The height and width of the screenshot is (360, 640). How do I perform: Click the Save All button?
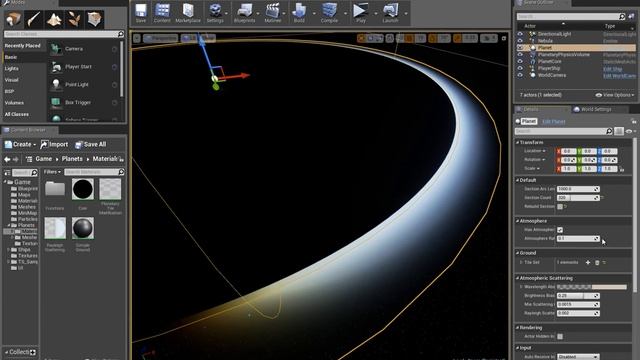tap(91, 144)
